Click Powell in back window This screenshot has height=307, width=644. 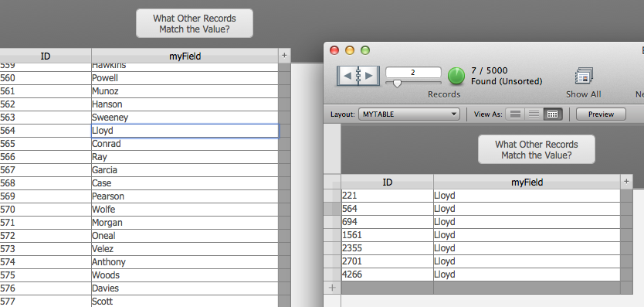185,78
